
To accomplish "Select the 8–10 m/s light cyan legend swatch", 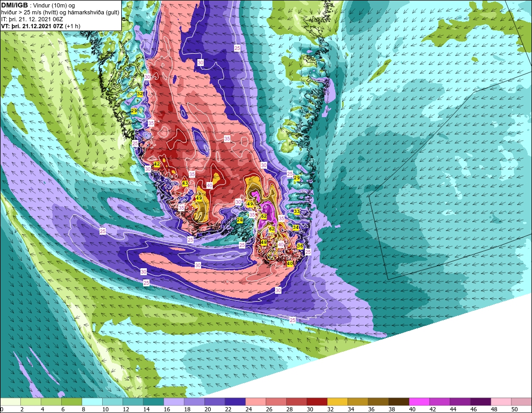I will (x=92, y=402).
